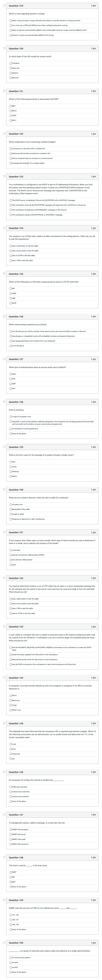The height and width of the screenshot is (980, 102).
Task: Click the flag icon next to Question 142
Action: tap(3, 578)
